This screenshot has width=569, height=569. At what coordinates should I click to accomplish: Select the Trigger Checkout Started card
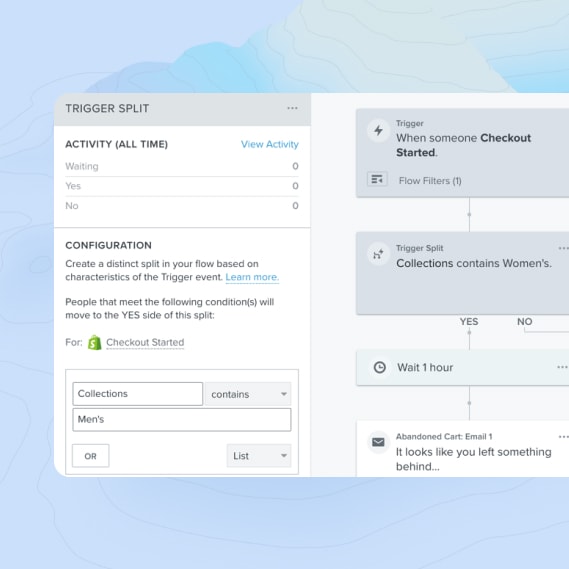point(463,153)
